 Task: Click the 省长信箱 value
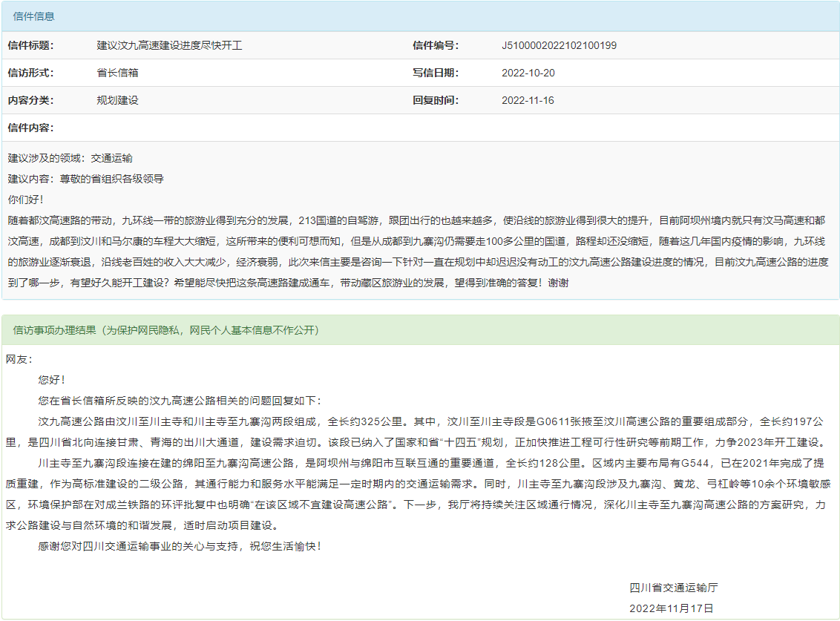117,73
